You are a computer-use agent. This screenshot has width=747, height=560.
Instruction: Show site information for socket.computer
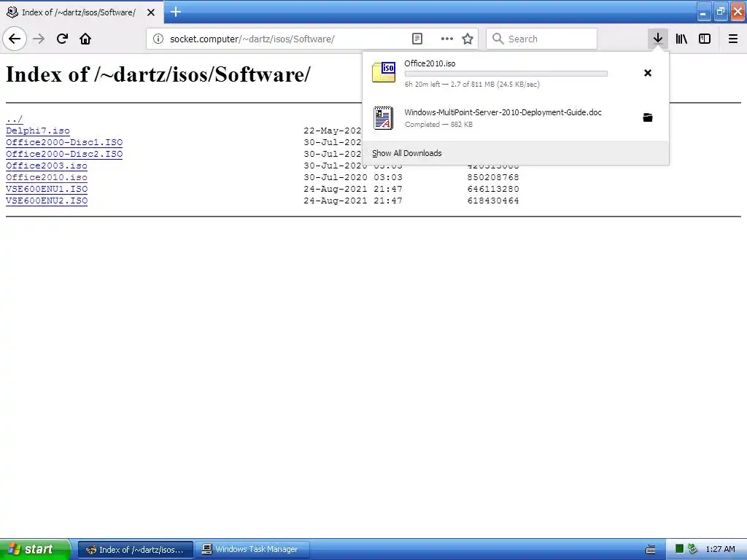(158, 39)
